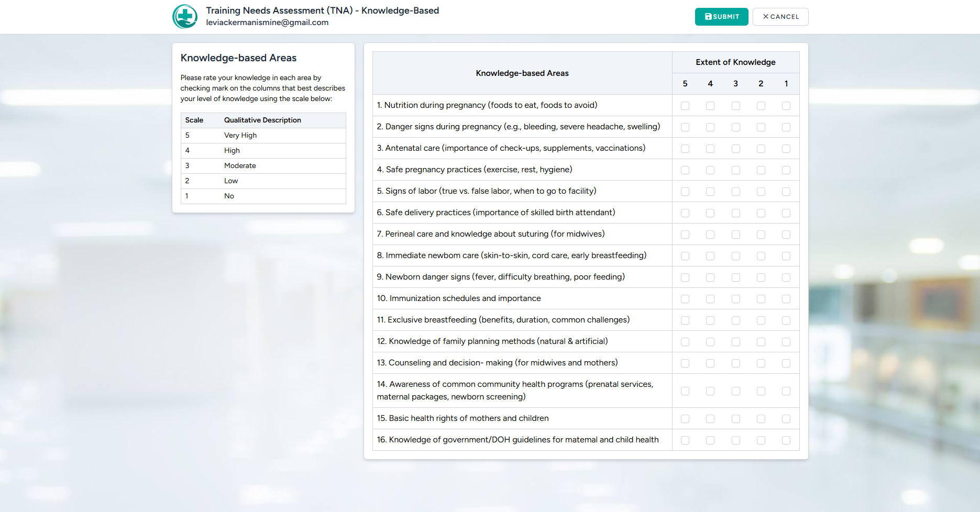Click the save icon on the Submit button

point(708,16)
